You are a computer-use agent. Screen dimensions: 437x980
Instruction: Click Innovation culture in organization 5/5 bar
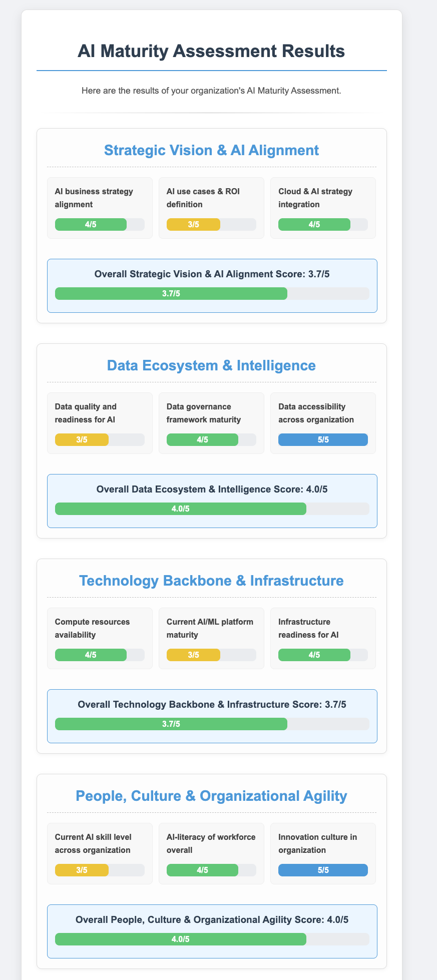[x=323, y=870]
